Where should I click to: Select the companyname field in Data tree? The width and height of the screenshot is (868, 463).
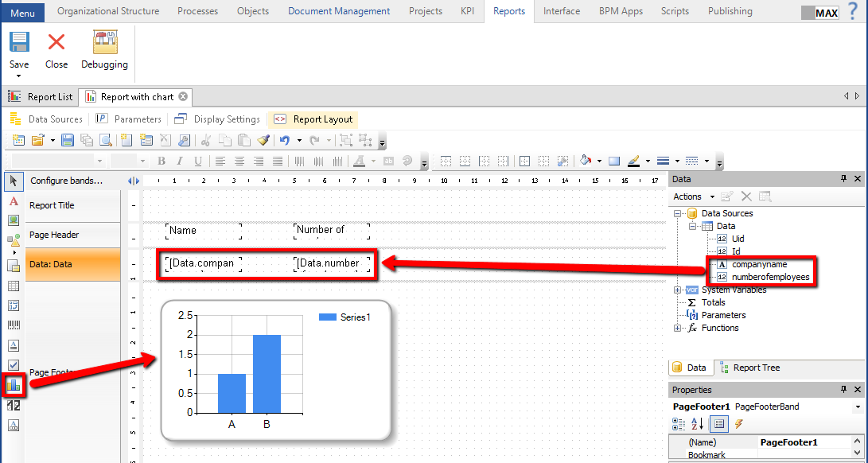759,264
